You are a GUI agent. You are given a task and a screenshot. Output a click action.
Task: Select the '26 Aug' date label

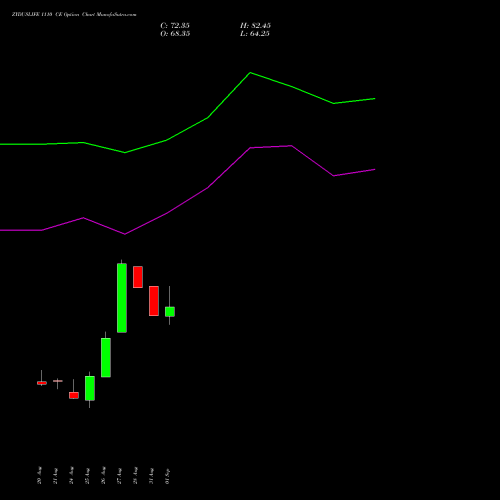(103, 475)
